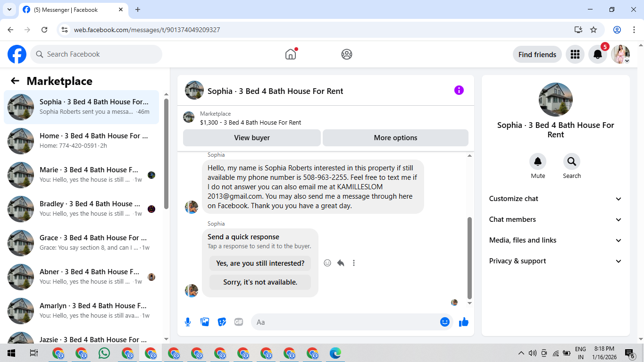Click the Search Facebook field
The width and height of the screenshot is (644, 362).
[96, 54]
